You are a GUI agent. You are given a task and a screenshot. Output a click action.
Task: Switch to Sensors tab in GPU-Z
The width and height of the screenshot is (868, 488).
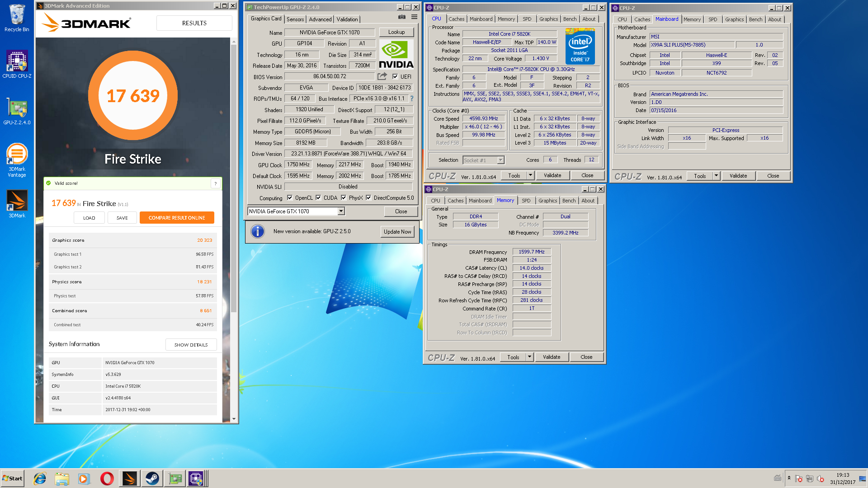(x=295, y=19)
